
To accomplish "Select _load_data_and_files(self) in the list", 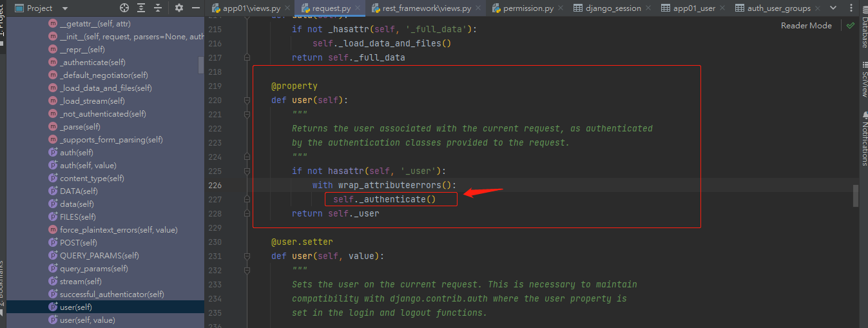I will tap(105, 88).
